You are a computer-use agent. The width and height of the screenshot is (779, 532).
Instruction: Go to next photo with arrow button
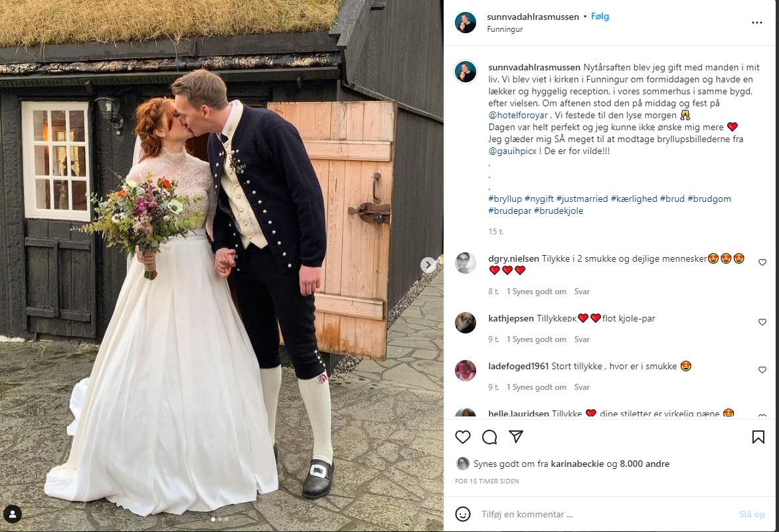(x=428, y=265)
